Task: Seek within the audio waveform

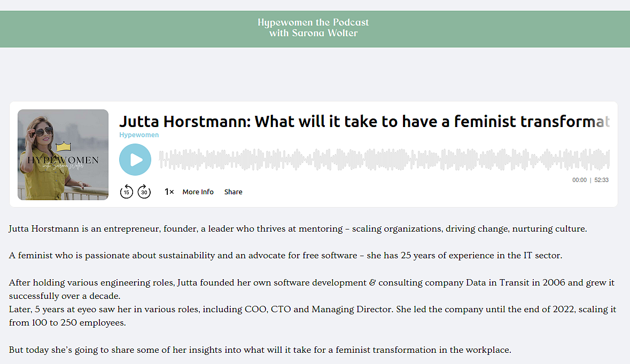Action: [385, 160]
